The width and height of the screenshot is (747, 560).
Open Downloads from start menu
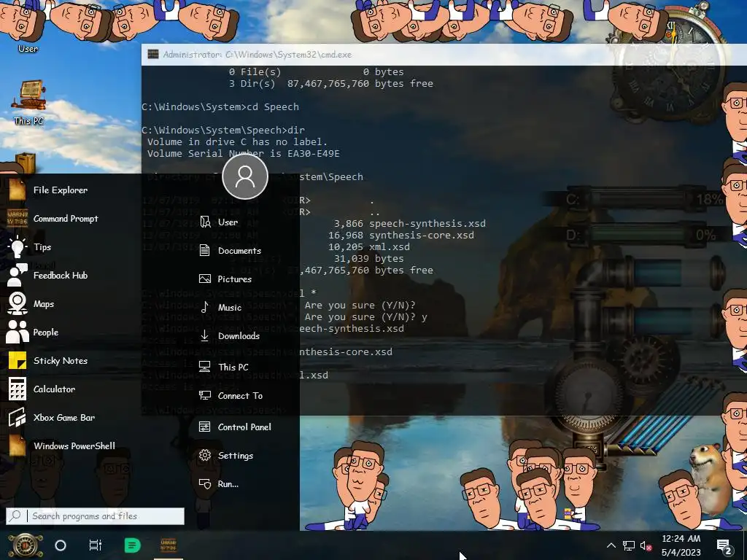coord(230,335)
